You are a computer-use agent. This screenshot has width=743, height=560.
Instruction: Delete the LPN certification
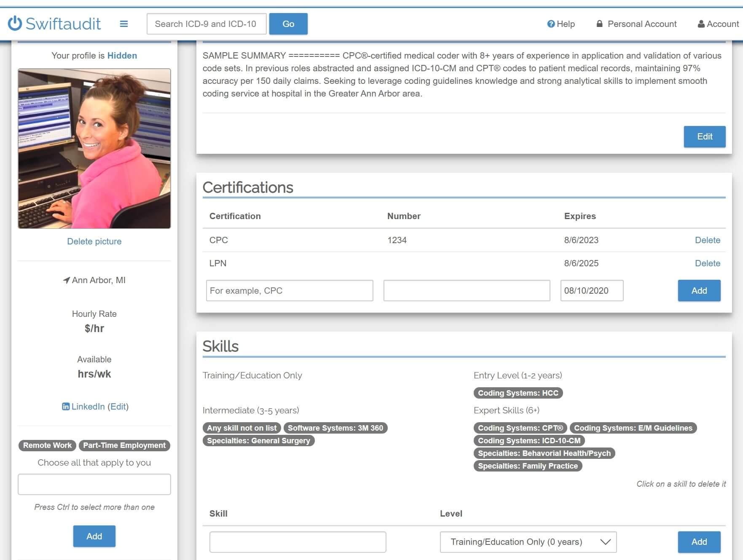pyautogui.click(x=708, y=263)
